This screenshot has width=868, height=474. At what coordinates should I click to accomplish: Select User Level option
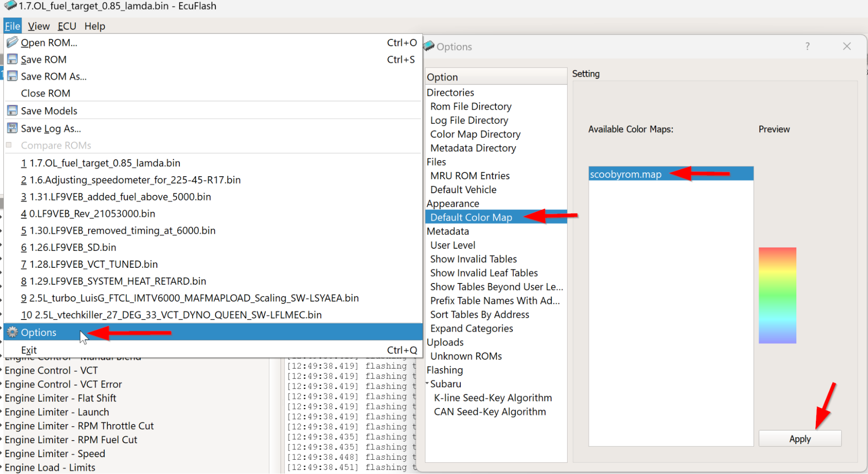click(496, 245)
